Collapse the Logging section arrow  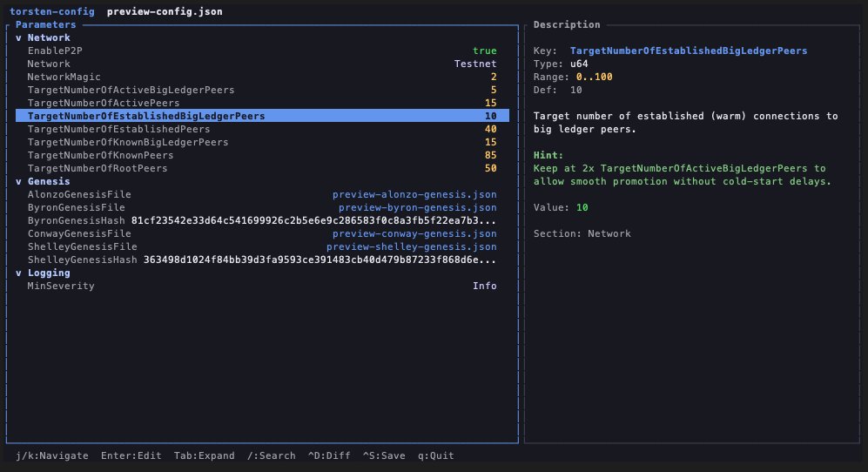pyautogui.click(x=18, y=273)
